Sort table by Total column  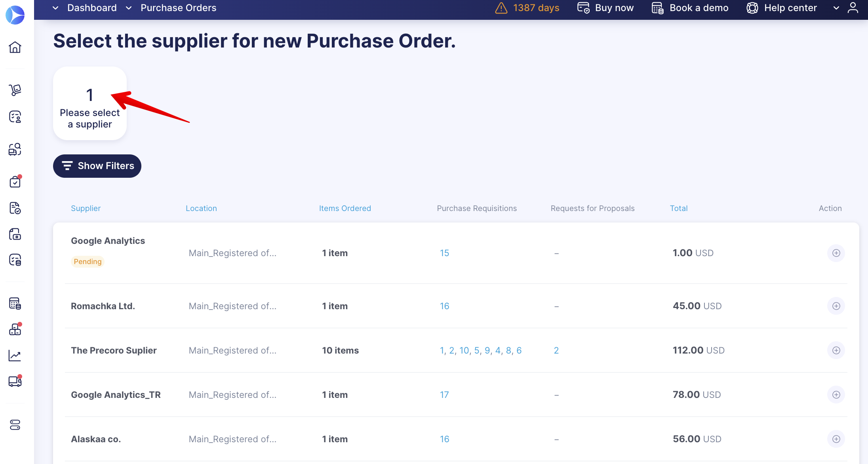[x=679, y=208]
